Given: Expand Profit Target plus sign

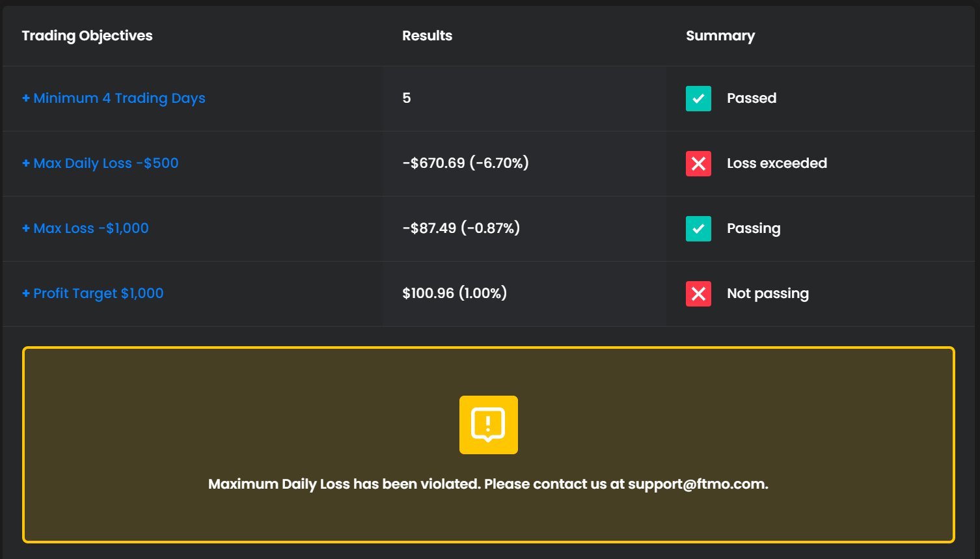Looking at the screenshot, I should [26, 293].
